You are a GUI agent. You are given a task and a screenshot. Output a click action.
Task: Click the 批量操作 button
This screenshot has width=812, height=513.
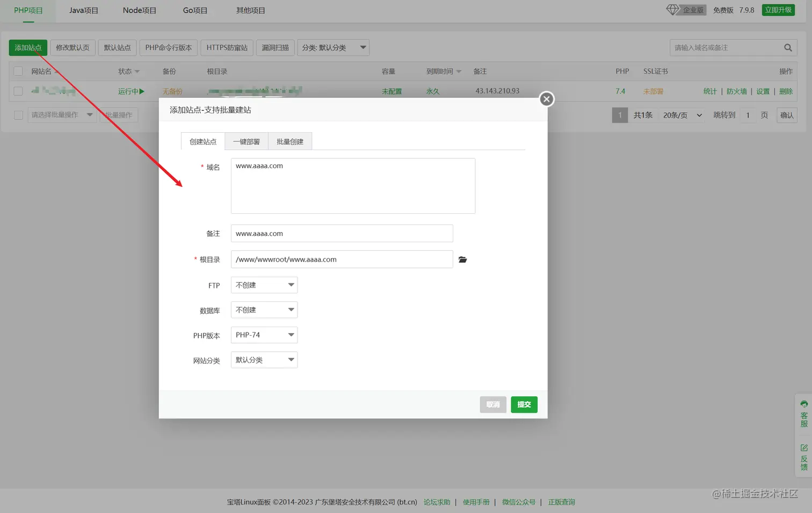(119, 115)
